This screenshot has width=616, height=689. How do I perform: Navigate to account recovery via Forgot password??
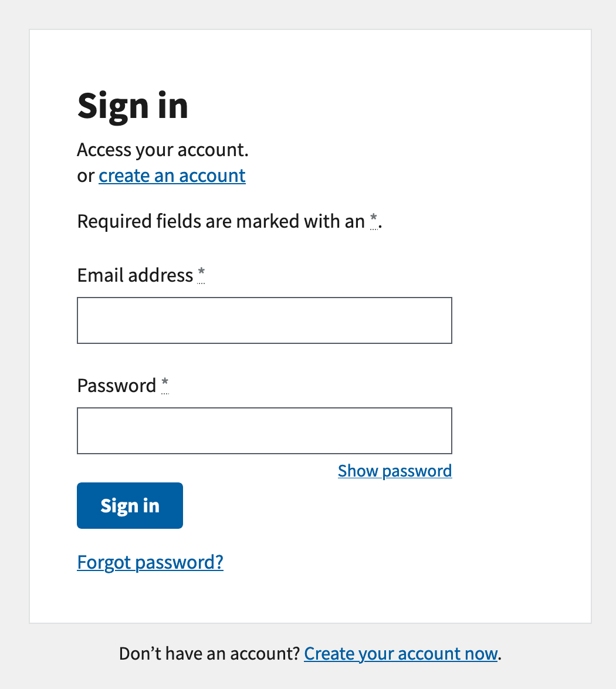(150, 562)
